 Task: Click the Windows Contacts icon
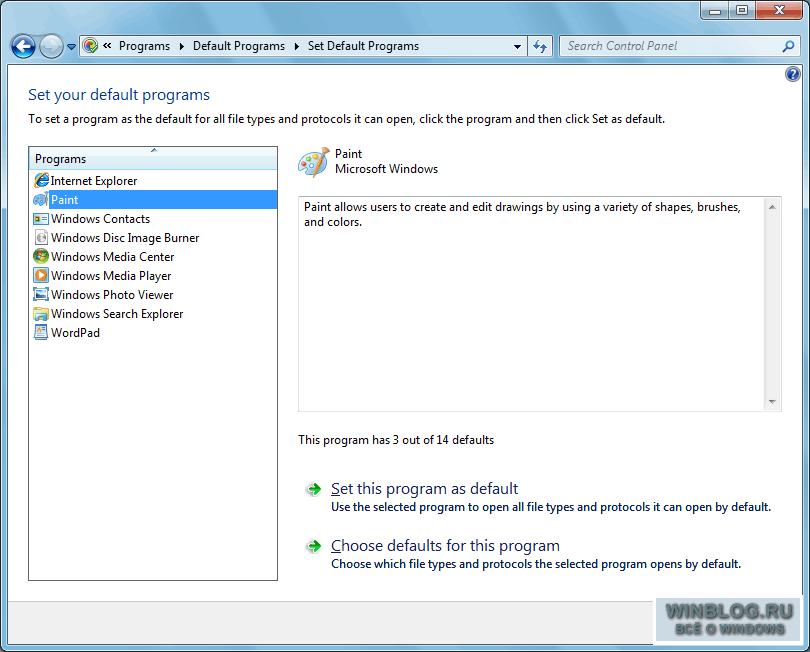pos(41,219)
